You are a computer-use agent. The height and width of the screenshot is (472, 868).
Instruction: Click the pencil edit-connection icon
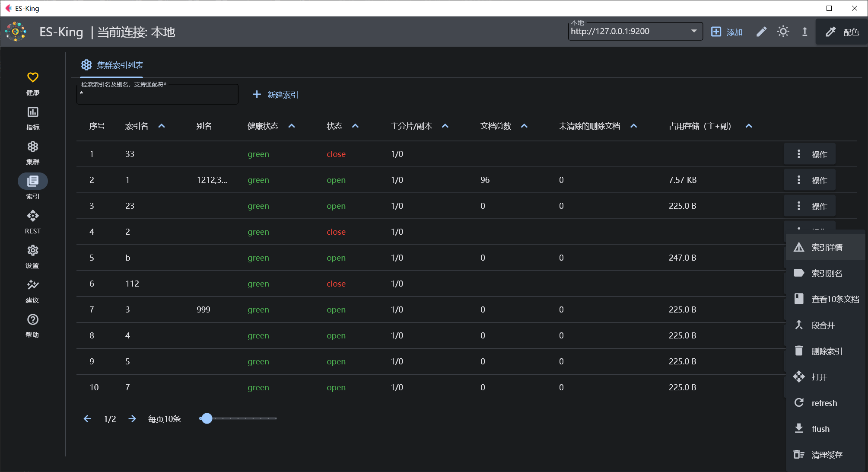tap(761, 32)
